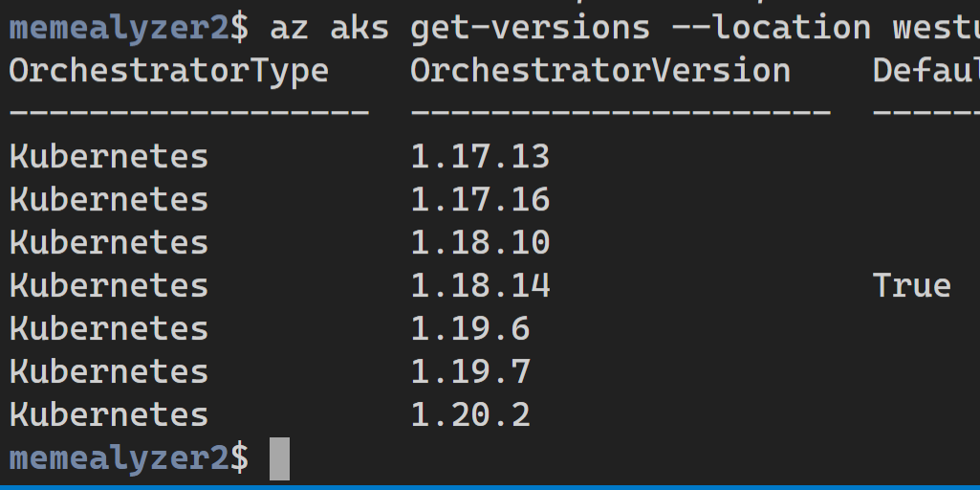Select the default version 1.18.14
980x490 pixels.
[480, 286]
